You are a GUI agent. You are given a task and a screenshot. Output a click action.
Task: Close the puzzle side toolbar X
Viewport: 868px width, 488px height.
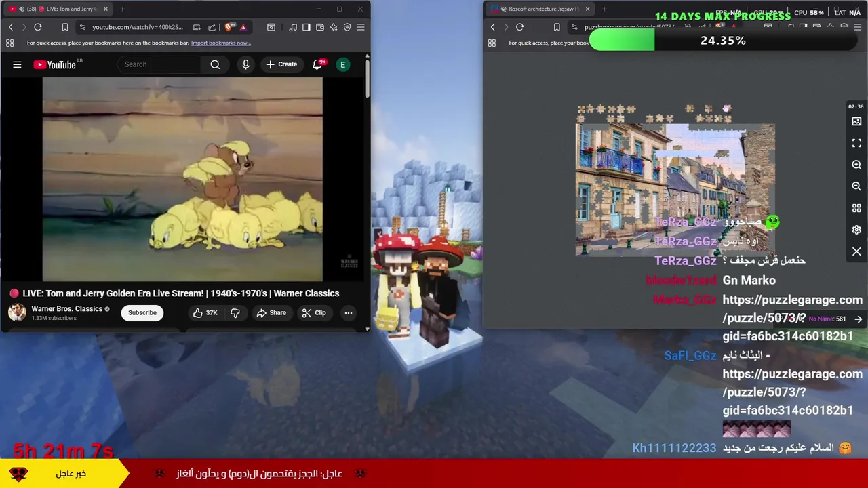pyautogui.click(x=856, y=251)
